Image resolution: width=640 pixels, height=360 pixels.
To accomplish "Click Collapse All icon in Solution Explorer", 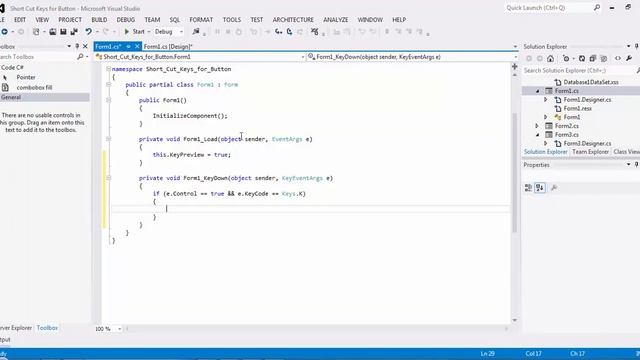I will (x=593, y=59).
